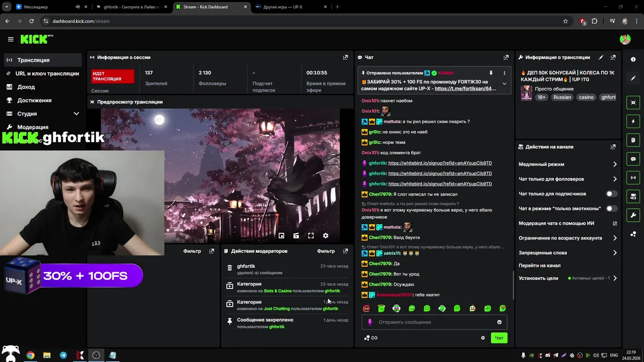Expand banned words setting
Image resolution: width=644 pixels, height=362 pixels.
pyautogui.click(x=568, y=253)
